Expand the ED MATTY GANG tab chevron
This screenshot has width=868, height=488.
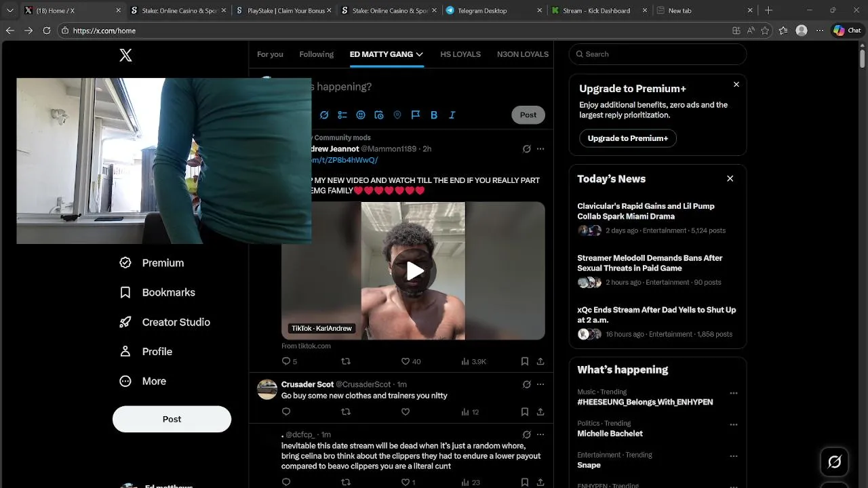click(x=420, y=54)
